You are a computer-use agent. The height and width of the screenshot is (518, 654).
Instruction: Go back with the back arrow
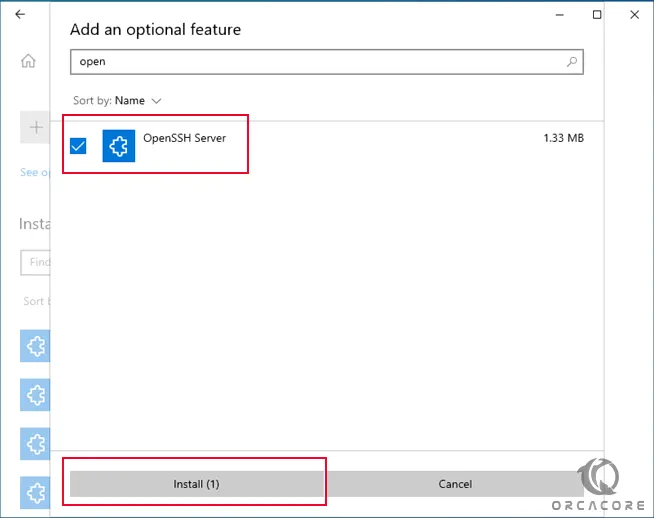pyautogui.click(x=20, y=15)
